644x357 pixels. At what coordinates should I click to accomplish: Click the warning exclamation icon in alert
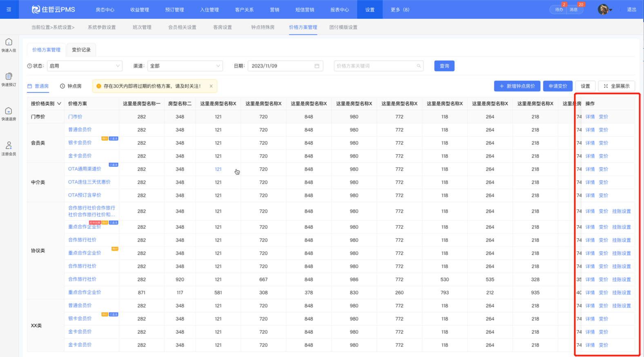pos(98,86)
